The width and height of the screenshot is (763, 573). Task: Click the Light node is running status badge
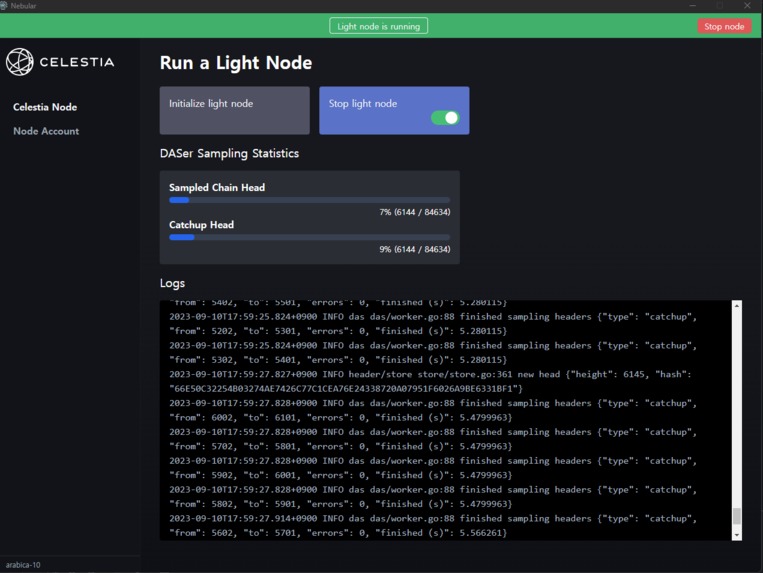click(x=379, y=26)
